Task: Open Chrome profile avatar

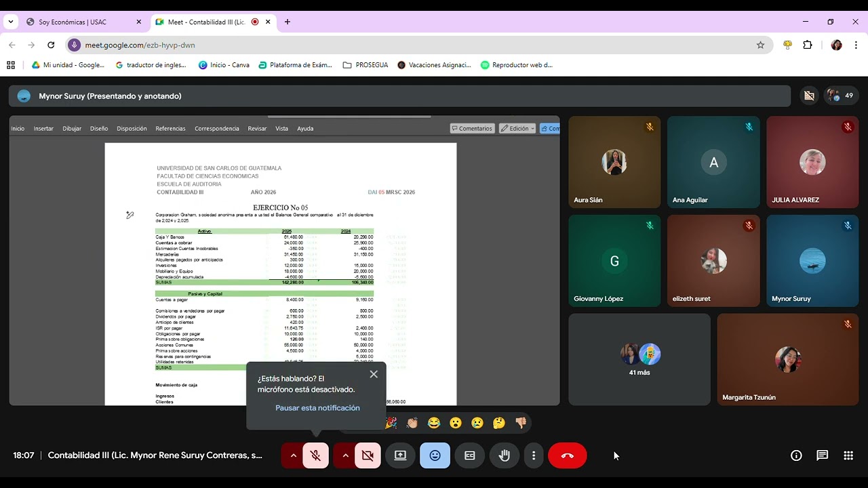Action: coord(836,45)
